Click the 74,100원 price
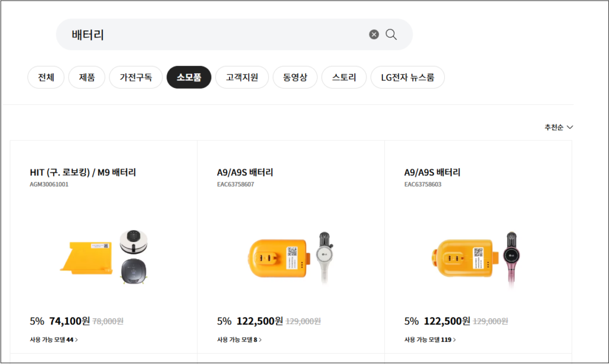 click(70, 321)
